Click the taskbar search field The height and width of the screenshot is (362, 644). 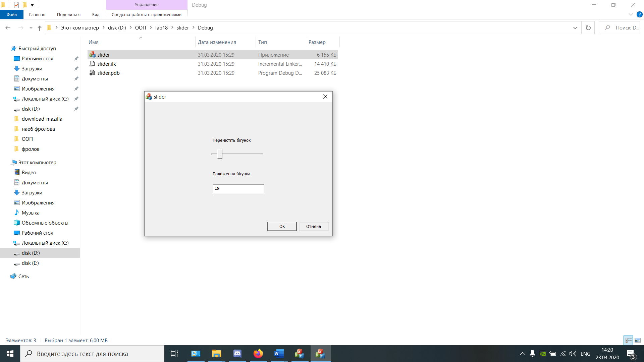(92, 354)
